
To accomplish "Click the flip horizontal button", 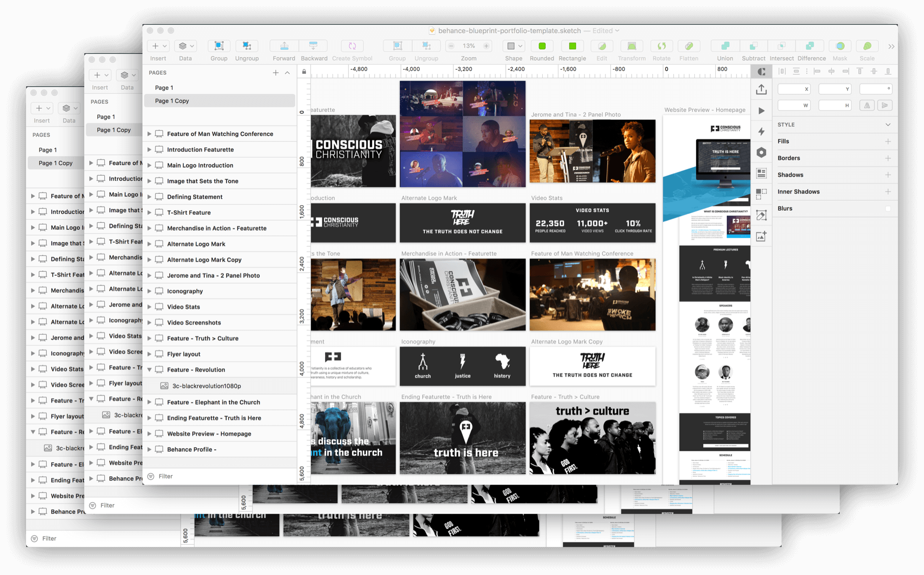I will point(867,105).
